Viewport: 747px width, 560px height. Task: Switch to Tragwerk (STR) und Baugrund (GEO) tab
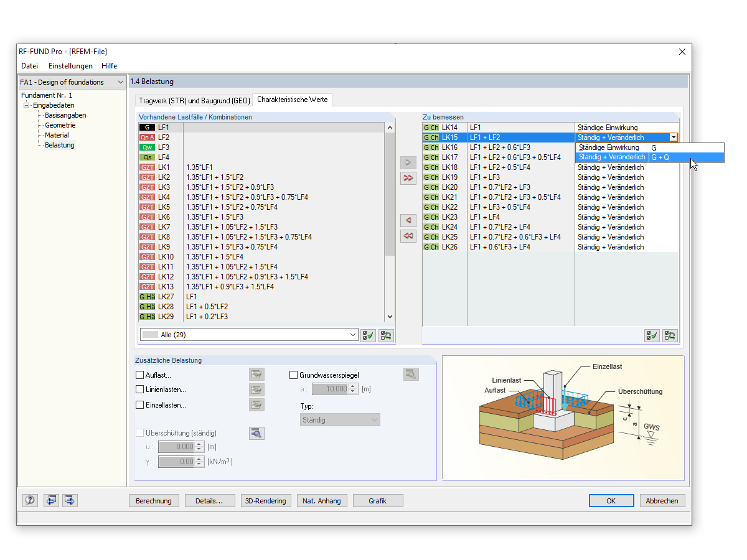194,100
